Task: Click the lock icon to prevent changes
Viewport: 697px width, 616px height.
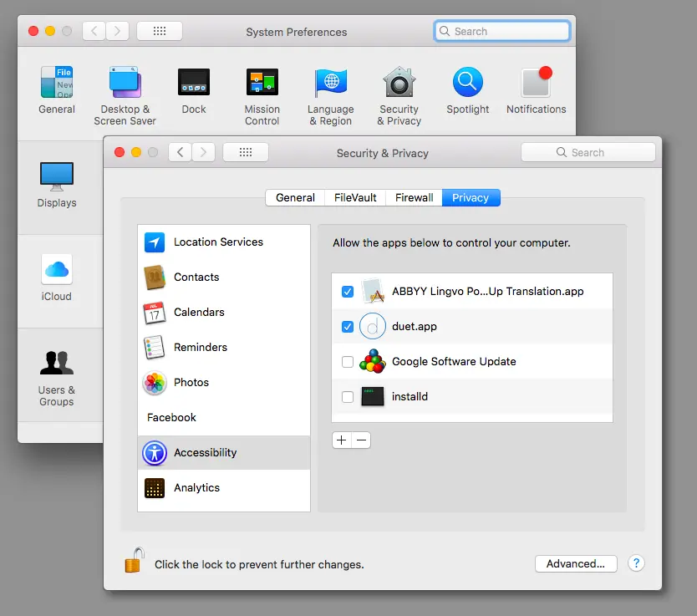Action: (x=134, y=561)
